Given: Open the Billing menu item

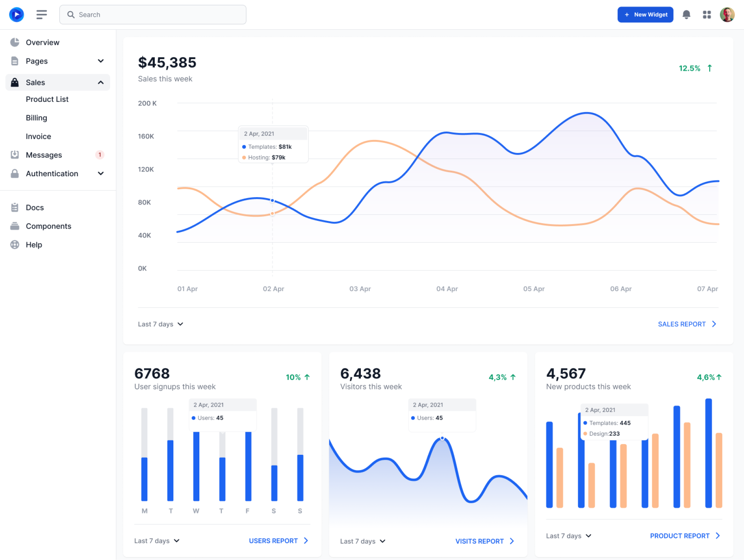Looking at the screenshot, I should coord(36,118).
